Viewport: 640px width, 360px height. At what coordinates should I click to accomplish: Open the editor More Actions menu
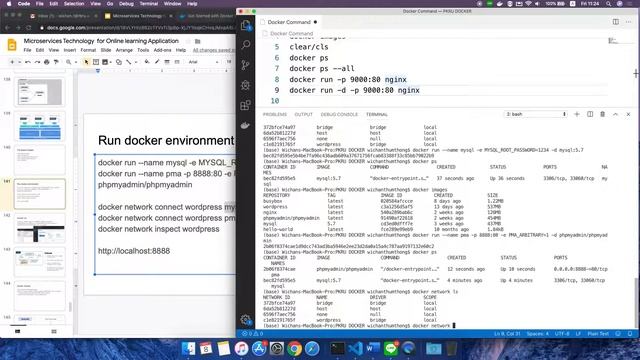629,22
